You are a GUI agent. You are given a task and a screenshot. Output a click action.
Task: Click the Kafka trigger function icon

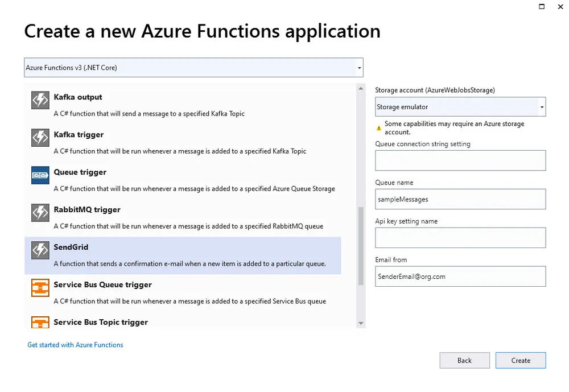(40, 138)
